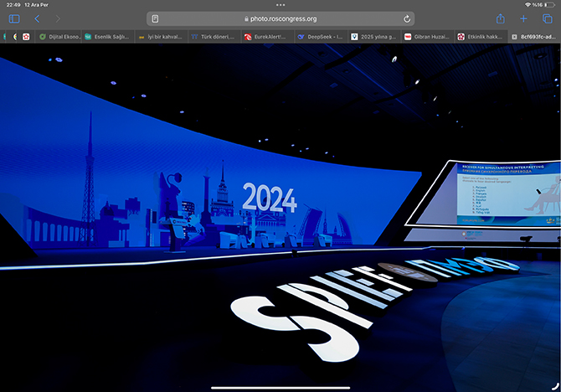Tap the photo.roscongress.org address bar
This screenshot has width=561, height=392.
(x=280, y=18)
